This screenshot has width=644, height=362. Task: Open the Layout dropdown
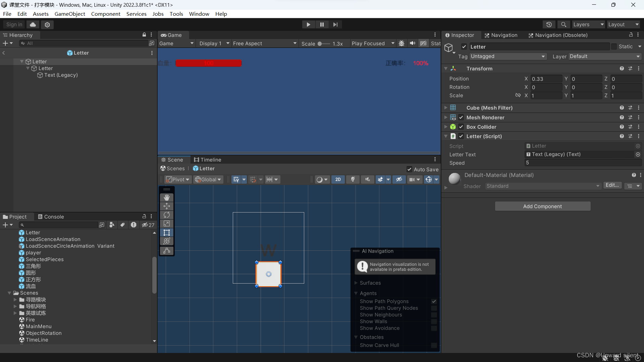click(623, 24)
